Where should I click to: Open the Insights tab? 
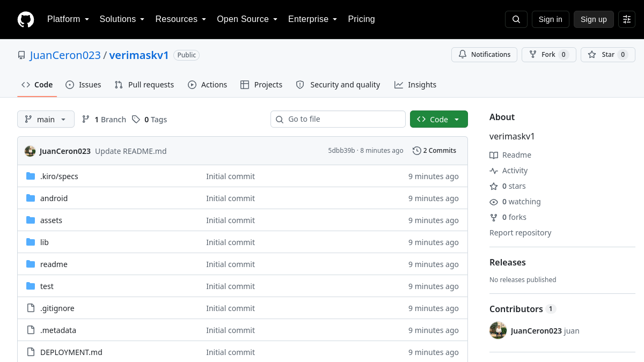415,85
